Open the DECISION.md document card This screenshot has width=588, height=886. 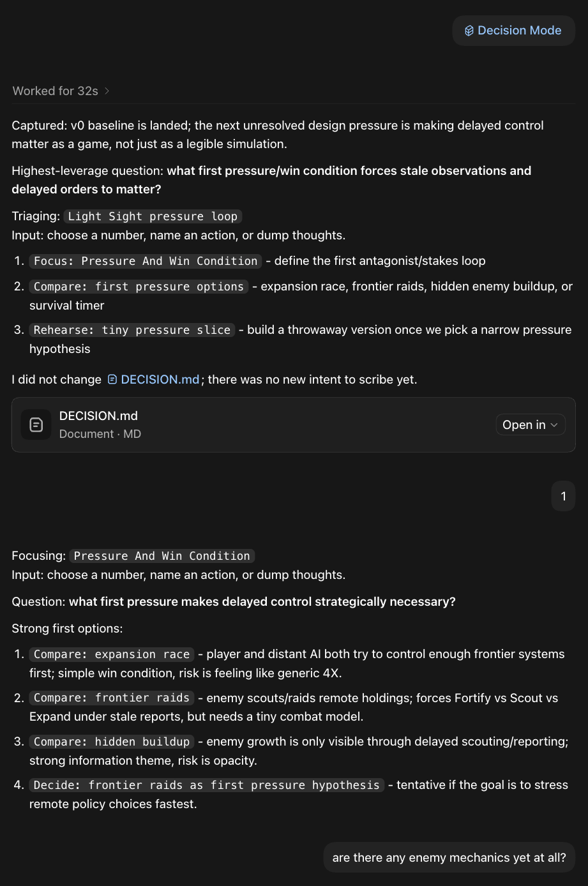(294, 425)
